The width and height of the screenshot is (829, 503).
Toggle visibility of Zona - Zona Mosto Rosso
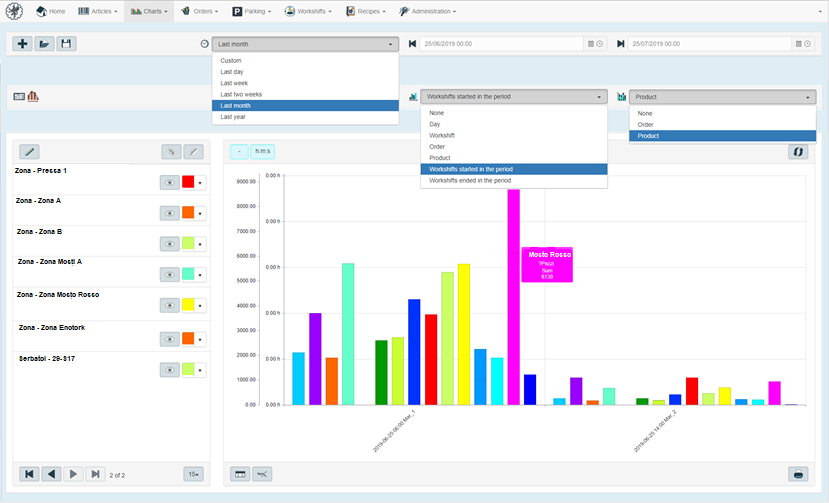pyautogui.click(x=170, y=305)
